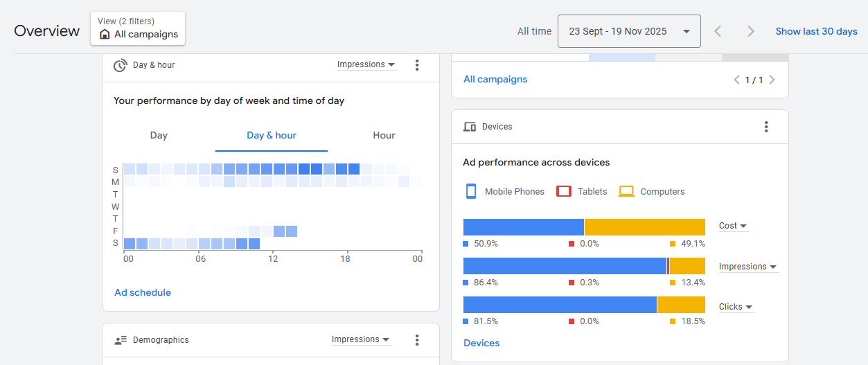This screenshot has height=365, width=868.
Task: Click next page chevron beside 1 / 1
Action: [772, 80]
